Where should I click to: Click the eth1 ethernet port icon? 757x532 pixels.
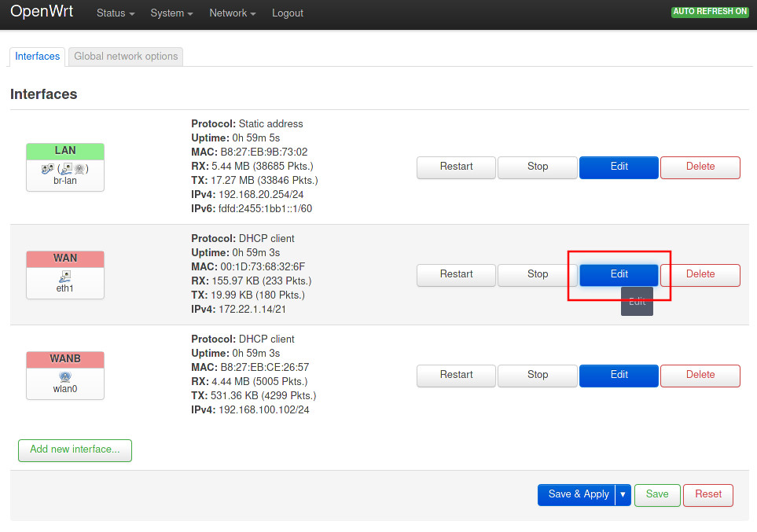tap(65, 276)
